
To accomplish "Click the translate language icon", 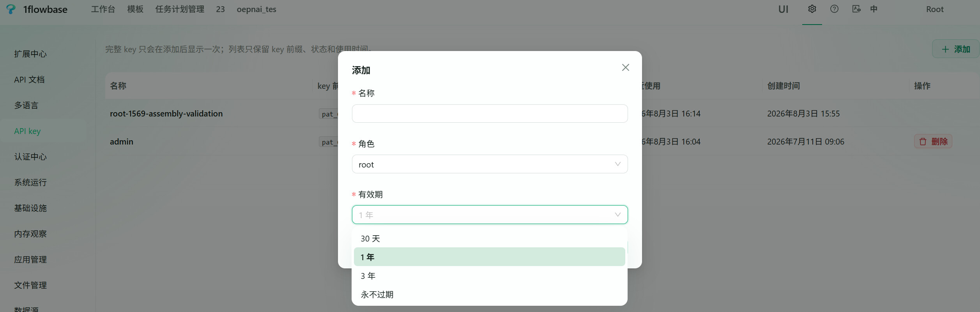I will point(856,9).
